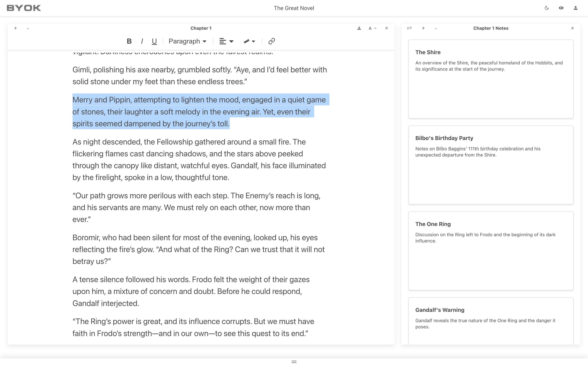Viewport: 588px width, 367px height.
Task: Open Bilbo's Birthday Party note card
Action: [x=491, y=165]
